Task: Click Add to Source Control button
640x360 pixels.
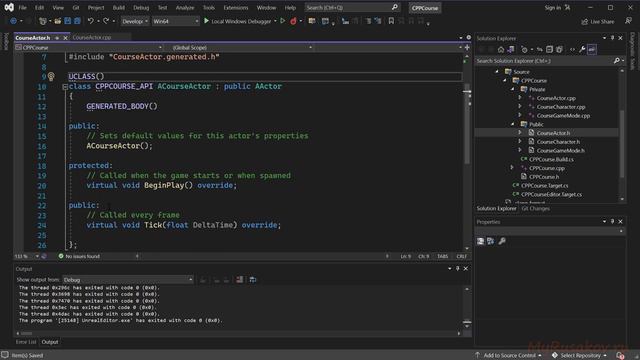Action: [x=509, y=356]
